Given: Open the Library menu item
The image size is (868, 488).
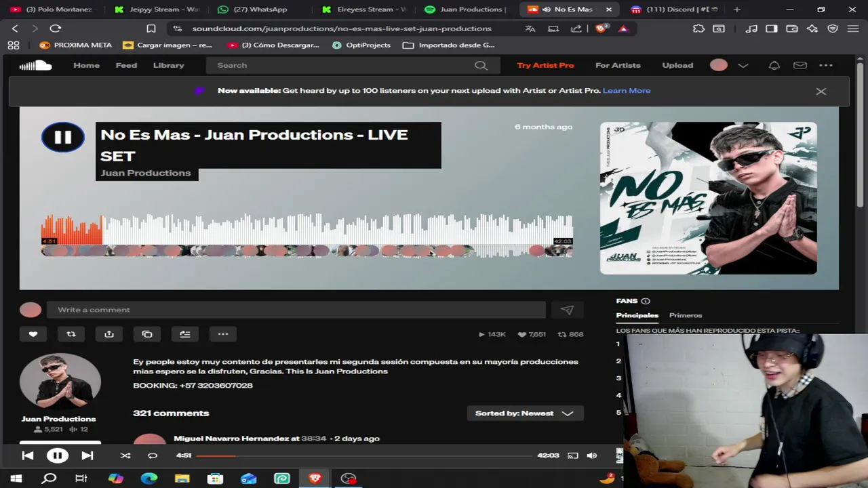Looking at the screenshot, I should [168, 65].
